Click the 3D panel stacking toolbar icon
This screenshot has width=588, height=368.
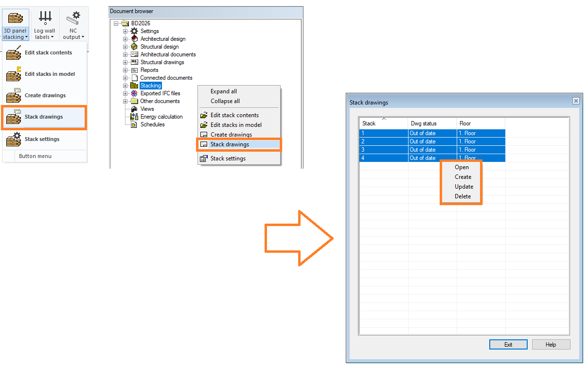(x=16, y=19)
